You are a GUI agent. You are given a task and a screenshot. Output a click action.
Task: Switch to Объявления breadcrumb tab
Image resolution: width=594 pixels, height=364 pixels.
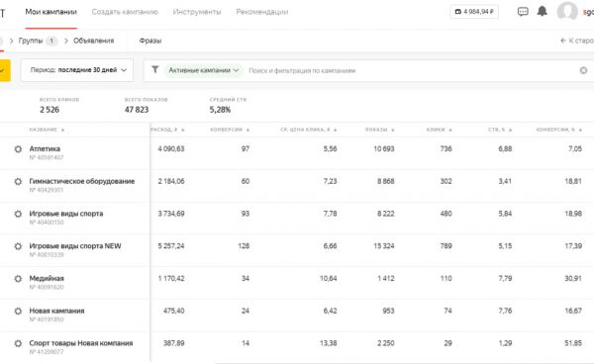94,41
